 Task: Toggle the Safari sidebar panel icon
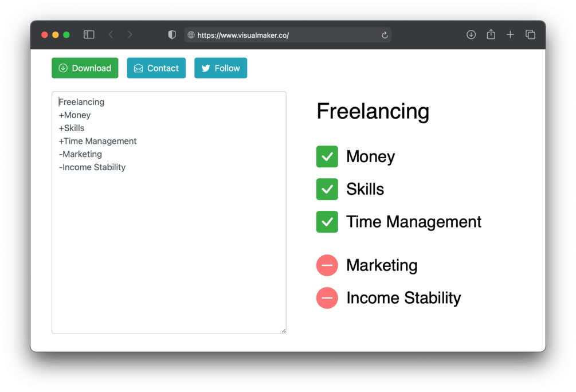(89, 34)
